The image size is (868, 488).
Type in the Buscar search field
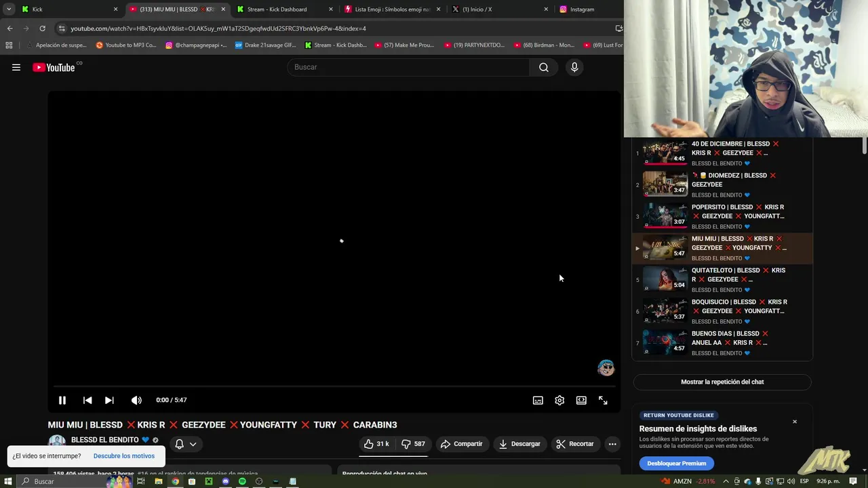(409, 67)
